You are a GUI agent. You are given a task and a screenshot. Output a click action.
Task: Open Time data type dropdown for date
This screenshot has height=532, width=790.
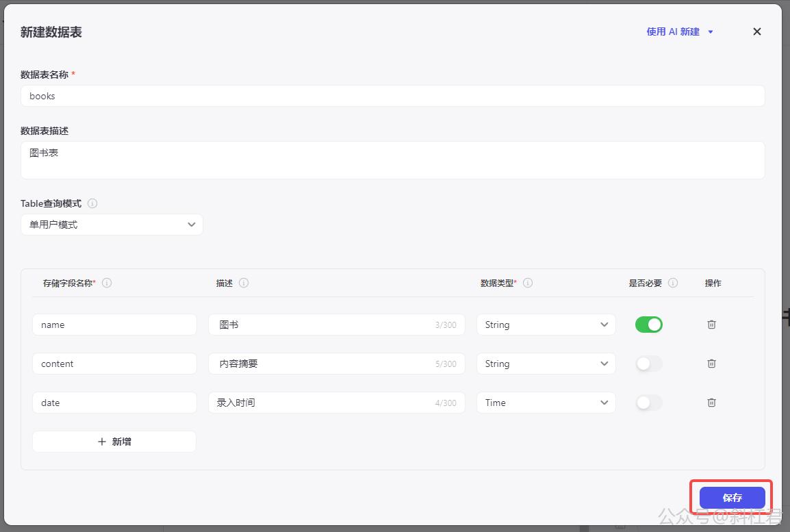pos(546,403)
